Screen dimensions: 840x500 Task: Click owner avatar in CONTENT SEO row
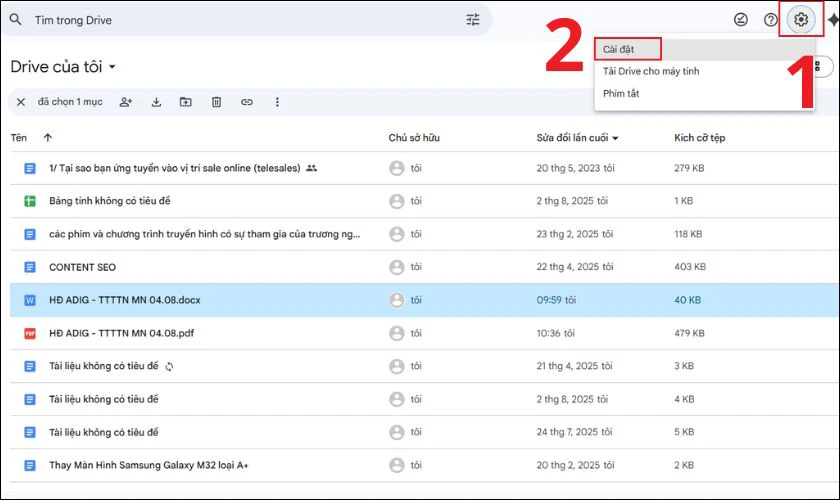pyautogui.click(x=396, y=267)
